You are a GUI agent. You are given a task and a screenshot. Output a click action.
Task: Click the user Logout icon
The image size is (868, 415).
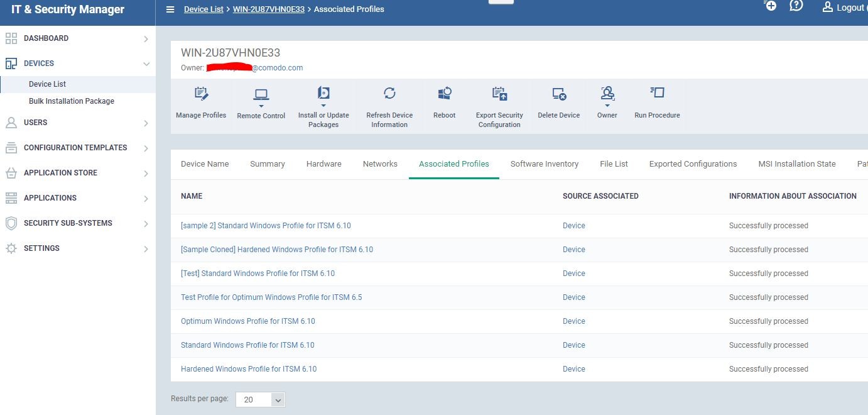coord(827,7)
